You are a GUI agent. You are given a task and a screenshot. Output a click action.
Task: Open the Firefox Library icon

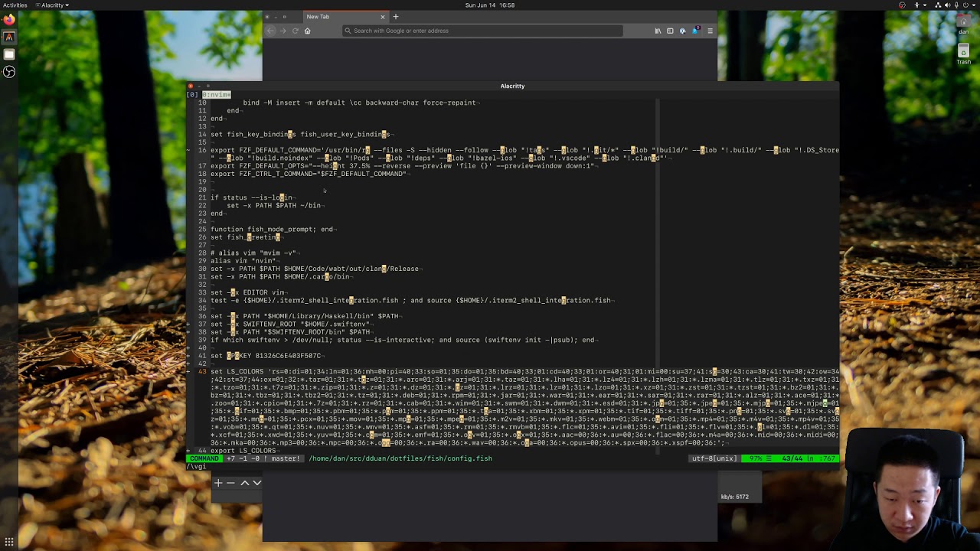point(658,31)
